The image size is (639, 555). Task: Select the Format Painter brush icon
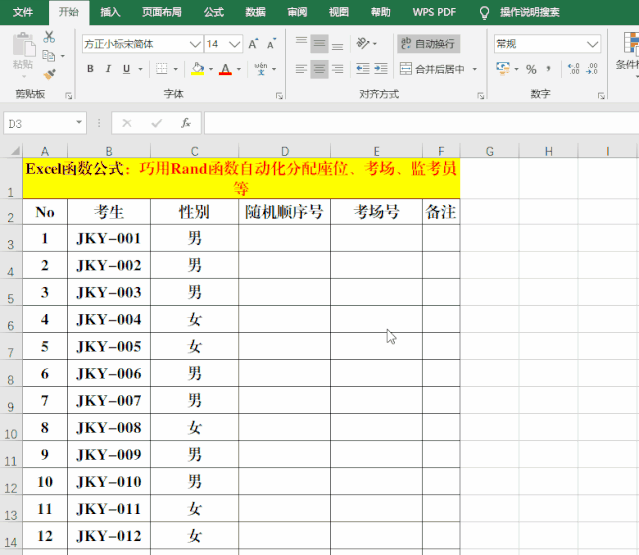[x=49, y=74]
